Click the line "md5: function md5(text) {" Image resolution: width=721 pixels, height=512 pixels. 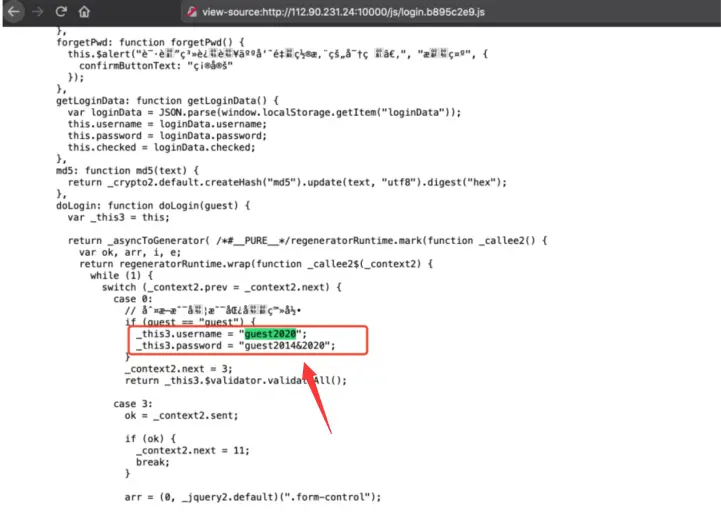127,171
